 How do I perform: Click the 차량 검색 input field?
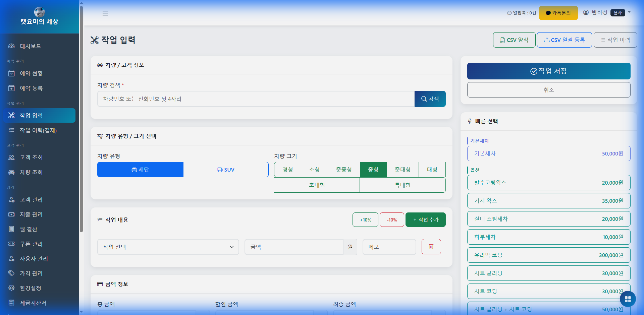coord(256,99)
